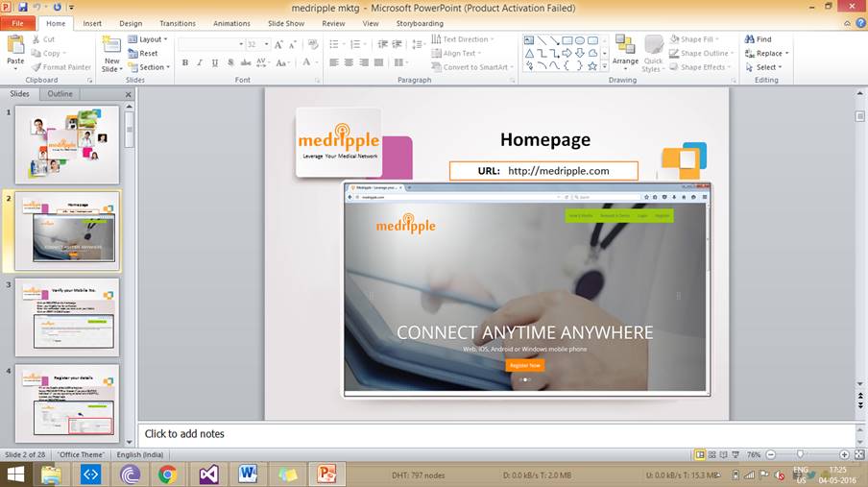Toggle Normal view button in status bar
Screen dimensions: 868x487
700,454
